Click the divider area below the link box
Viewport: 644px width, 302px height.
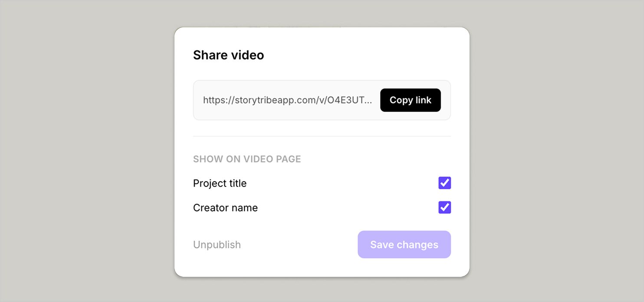pyautogui.click(x=322, y=135)
